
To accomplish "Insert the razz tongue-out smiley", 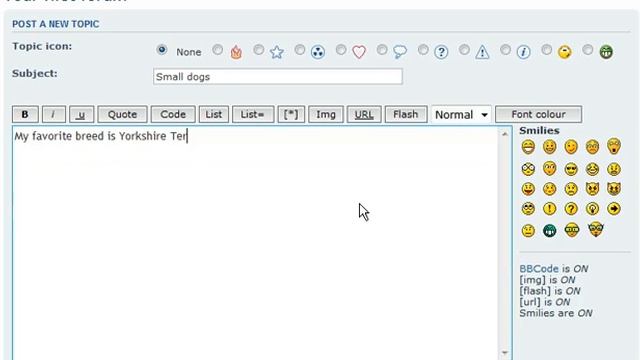I will coord(528,189).
